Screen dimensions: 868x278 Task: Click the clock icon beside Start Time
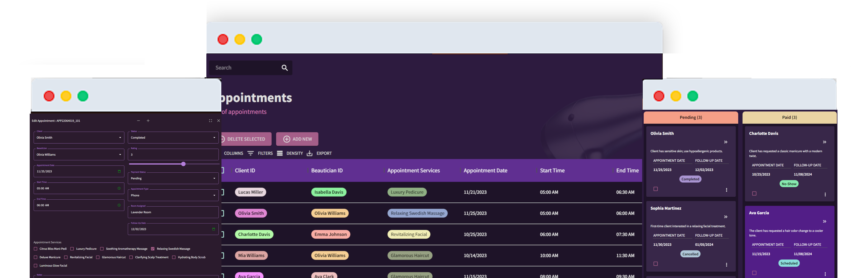coord(119,188)
